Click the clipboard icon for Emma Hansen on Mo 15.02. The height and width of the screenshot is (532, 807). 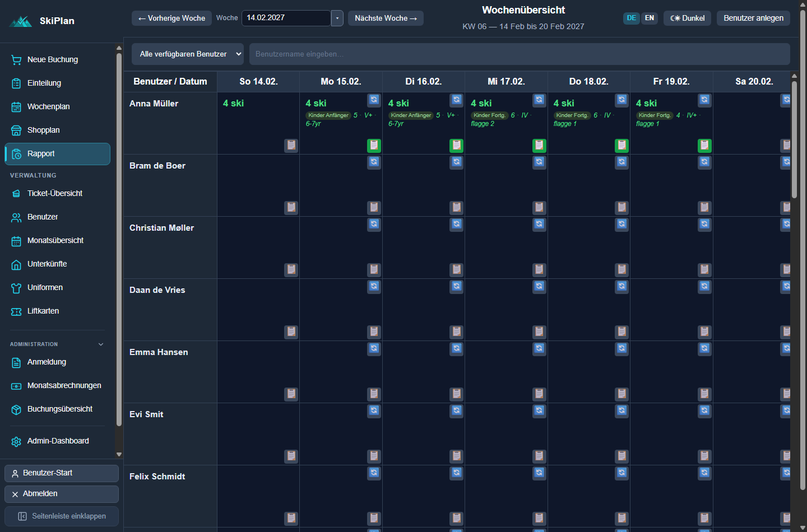tap(374, 394)
